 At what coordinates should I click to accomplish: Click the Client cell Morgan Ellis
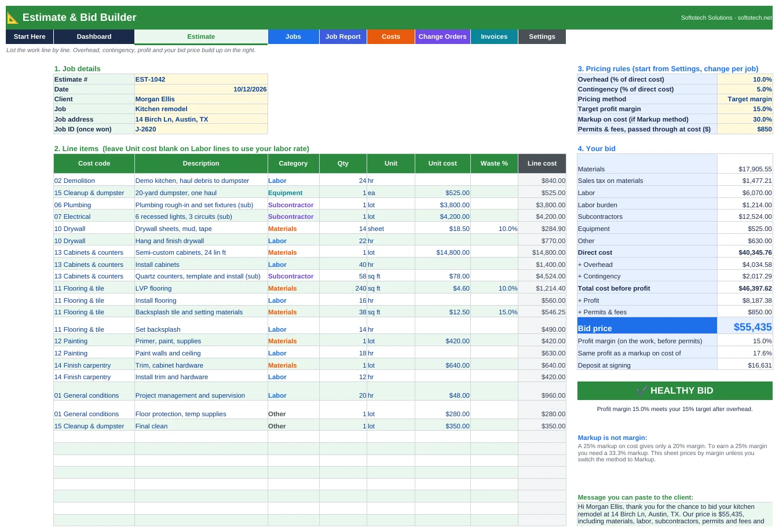click(201, 99)
